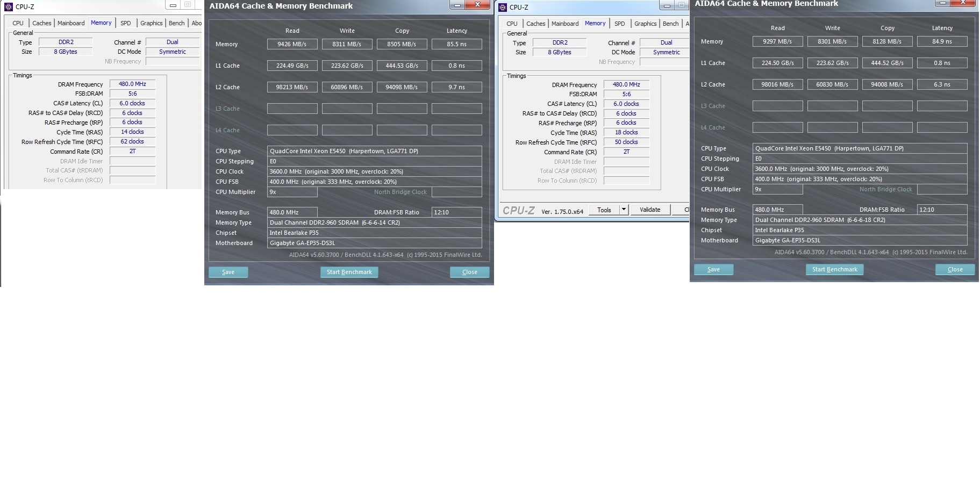The width and height of the screenshot is (980, 503).
Task: Click CPU-Z app icon in left window title
Action: point(9,7)
